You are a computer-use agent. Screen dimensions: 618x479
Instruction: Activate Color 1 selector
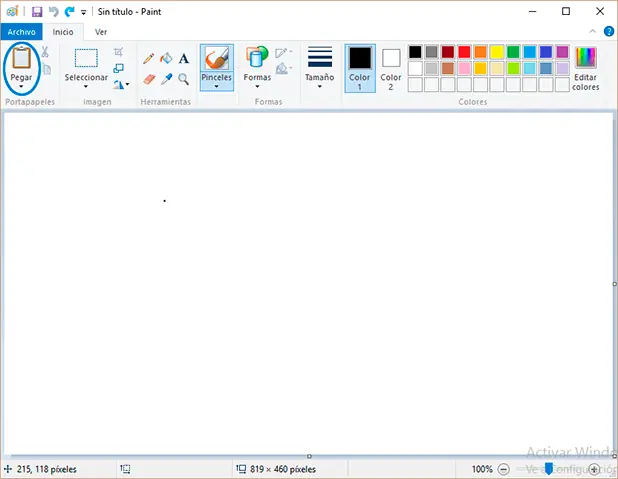(360, 68)
